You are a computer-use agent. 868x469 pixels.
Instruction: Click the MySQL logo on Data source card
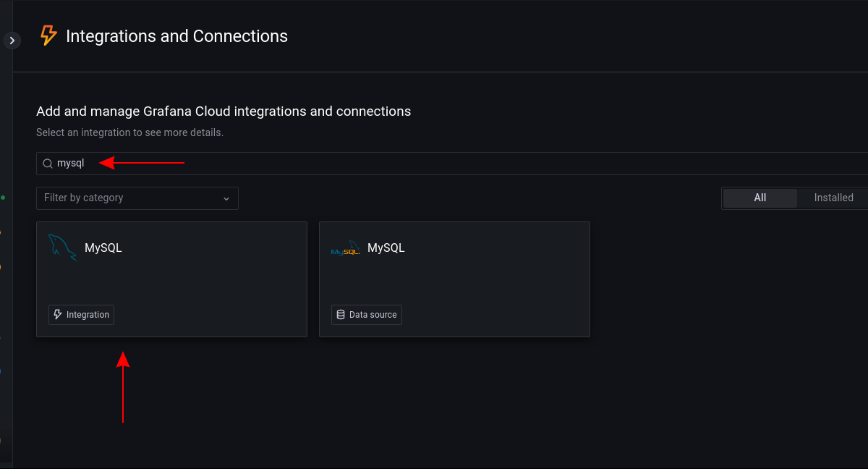point(345,248)
